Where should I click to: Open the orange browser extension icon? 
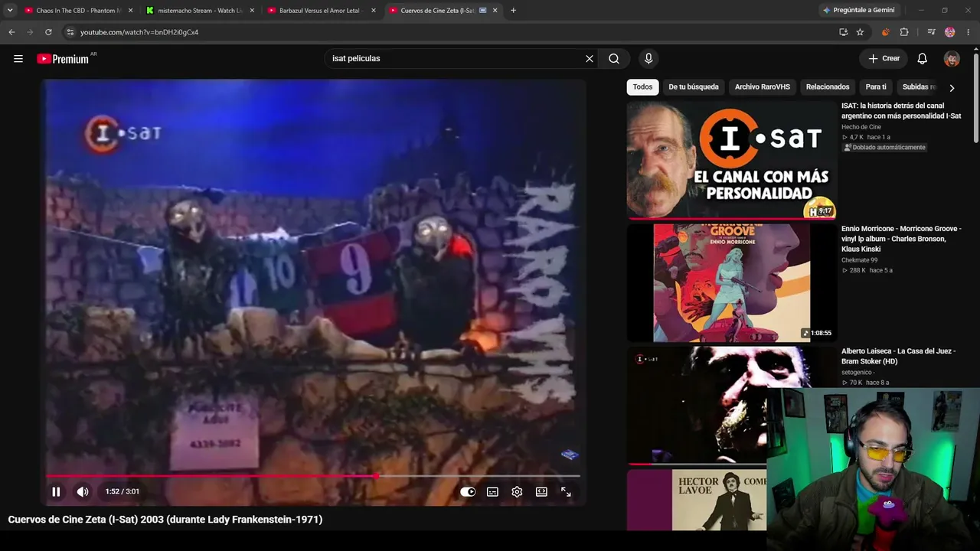pos(886,32)
